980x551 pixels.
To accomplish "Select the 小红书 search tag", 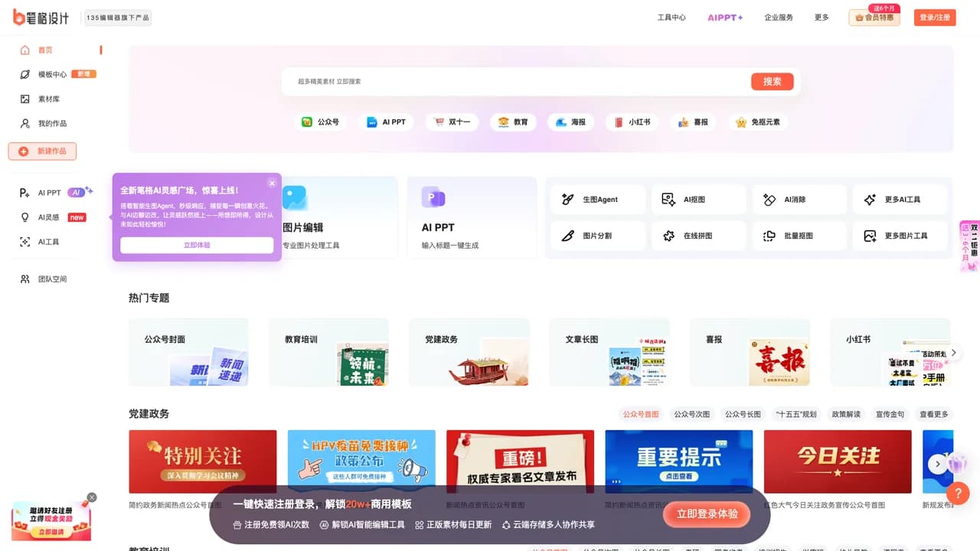I will [632, 122].
